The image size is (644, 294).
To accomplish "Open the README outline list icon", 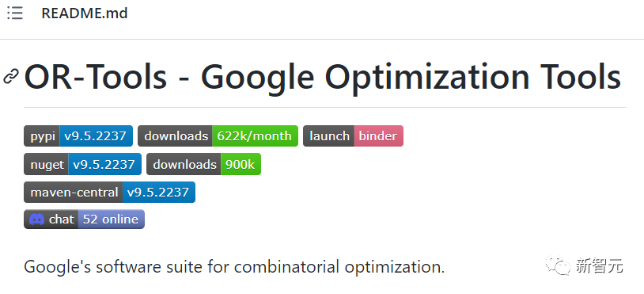I will [15, 13].
